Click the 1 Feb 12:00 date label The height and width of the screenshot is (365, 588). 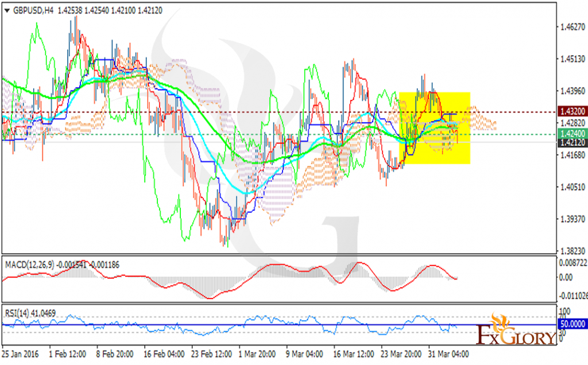click(68, 354)
